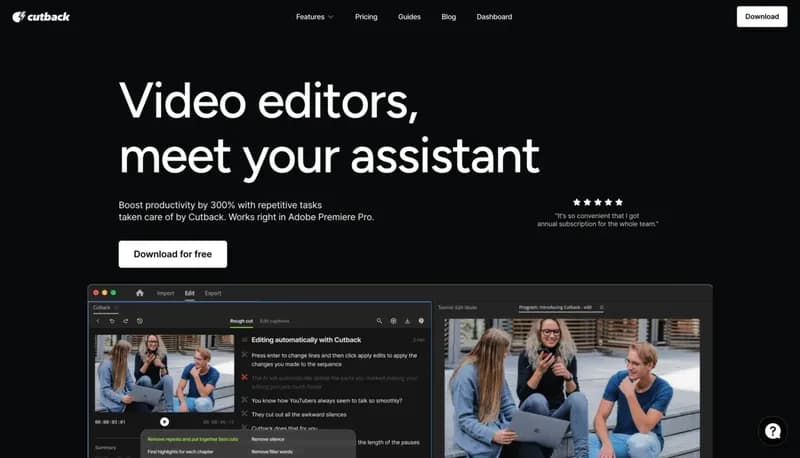Click the red X cut marker
Screen dimensions: 800x458
coord(244,377)
